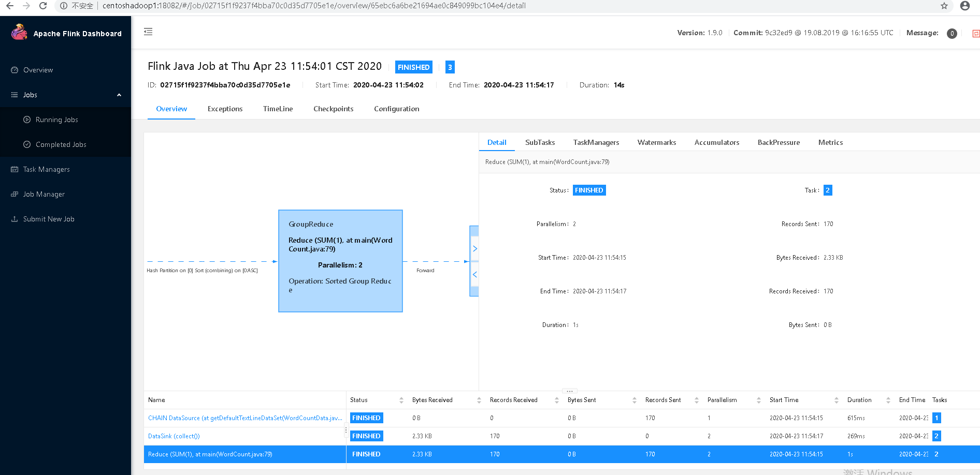This screenshot has height=475, width=980.
Task: Open the CHAIN DataSource row link
Action: point(245,418)
